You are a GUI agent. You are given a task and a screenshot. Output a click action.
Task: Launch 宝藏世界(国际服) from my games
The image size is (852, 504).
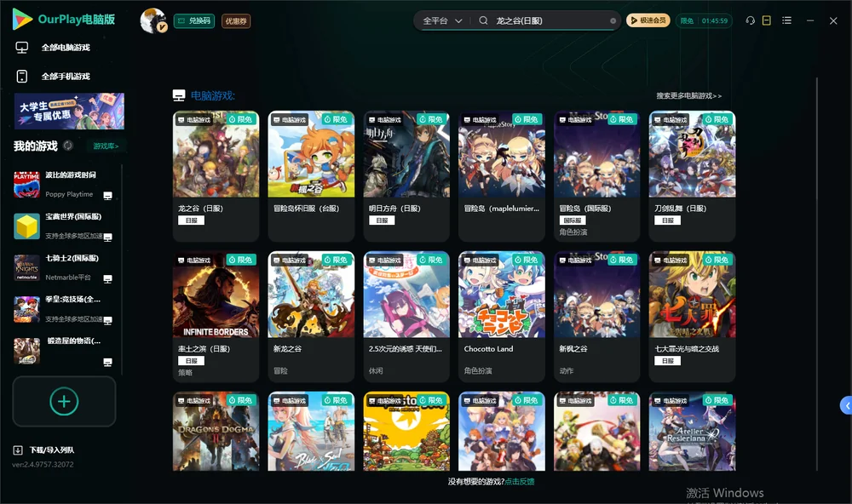pos(64,226)
